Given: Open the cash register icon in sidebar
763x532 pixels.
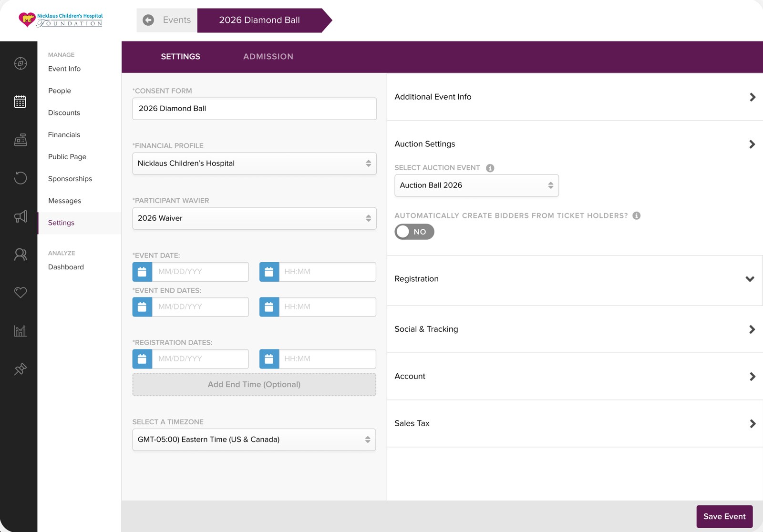Looking at the screenshot, I should pos(21,140).
